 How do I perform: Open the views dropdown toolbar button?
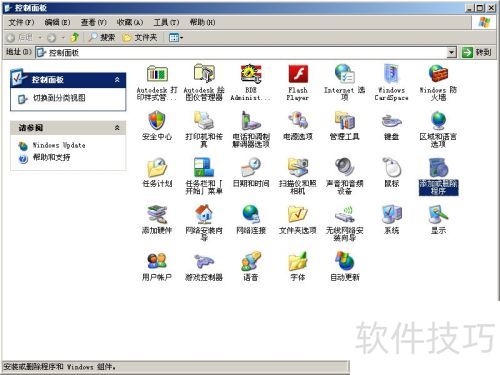pyautogui.click(x=176, y=38)
